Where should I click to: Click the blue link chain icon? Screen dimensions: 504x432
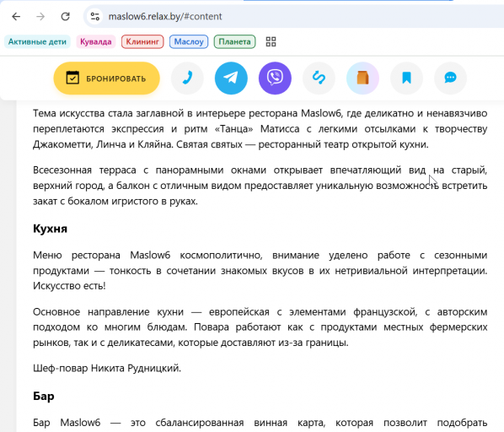319,78
